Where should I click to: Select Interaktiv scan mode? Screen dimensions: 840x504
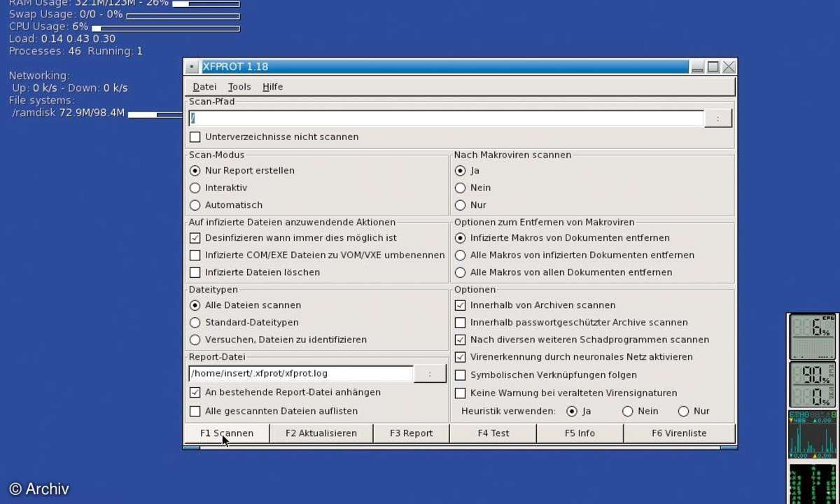click(x=195, y=188)
